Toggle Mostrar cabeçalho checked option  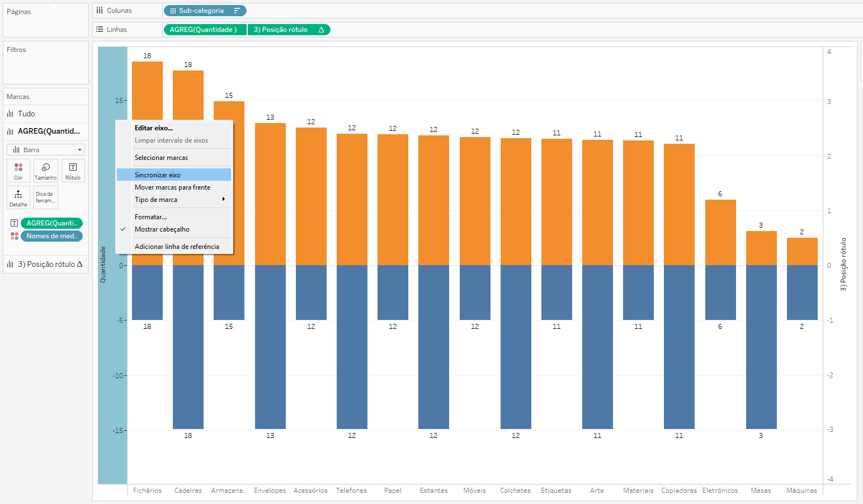coord(162,229)
